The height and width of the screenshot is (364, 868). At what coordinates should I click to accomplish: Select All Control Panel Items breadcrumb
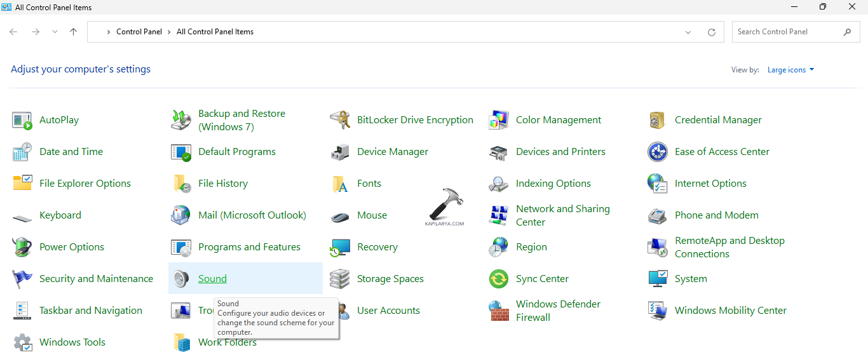215,32
